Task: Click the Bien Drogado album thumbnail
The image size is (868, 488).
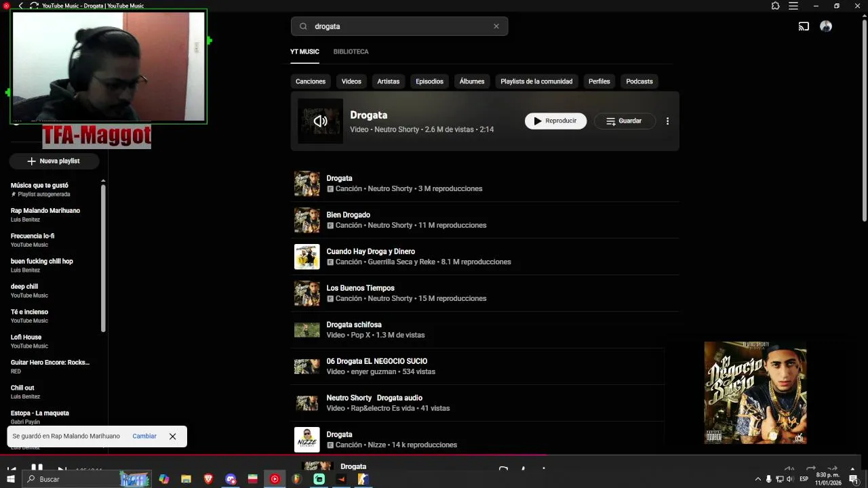Action: 307,220
